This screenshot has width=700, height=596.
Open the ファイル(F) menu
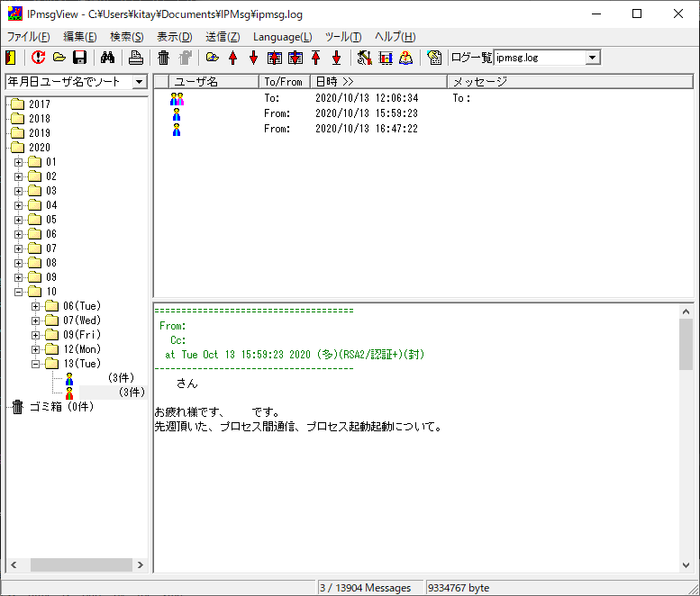tap(28, 37)
